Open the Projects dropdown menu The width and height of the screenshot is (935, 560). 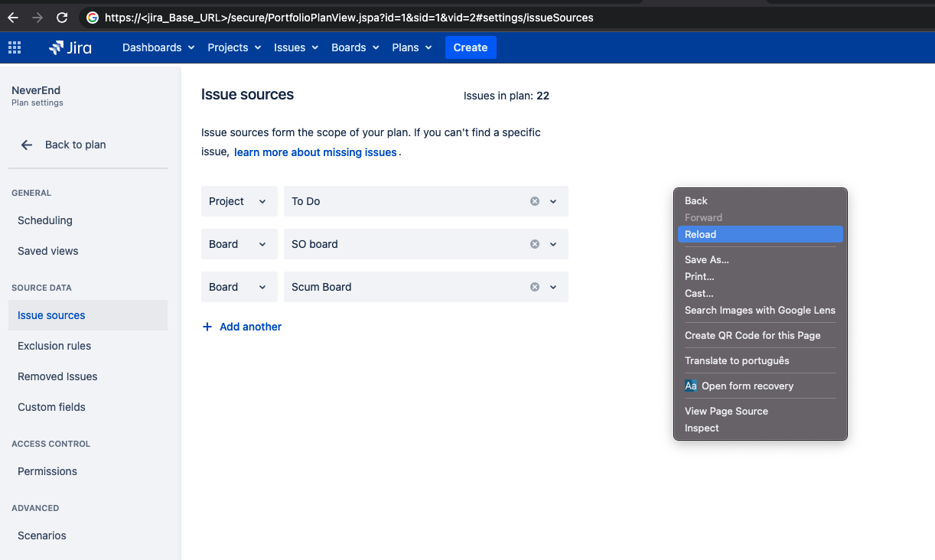[234, 47]
